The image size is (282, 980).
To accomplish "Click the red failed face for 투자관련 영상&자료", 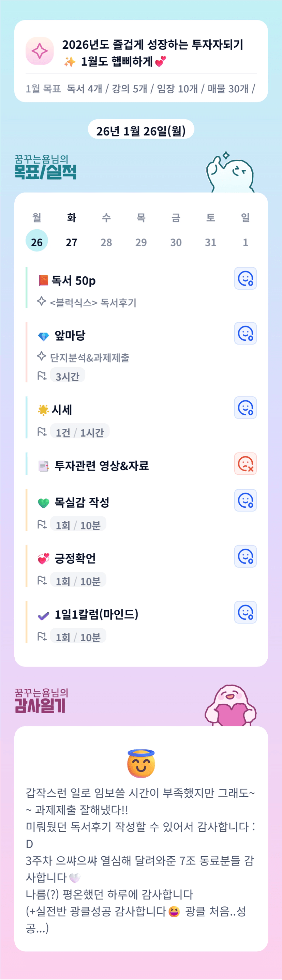I will click(245, 463).
